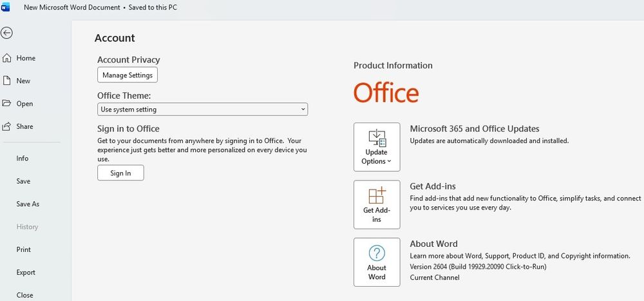The height and width of the screenshot is (301, 644).
Task: Click 'Saved to this PC' status
Action: pyautogui.click(x=153, y=7)
